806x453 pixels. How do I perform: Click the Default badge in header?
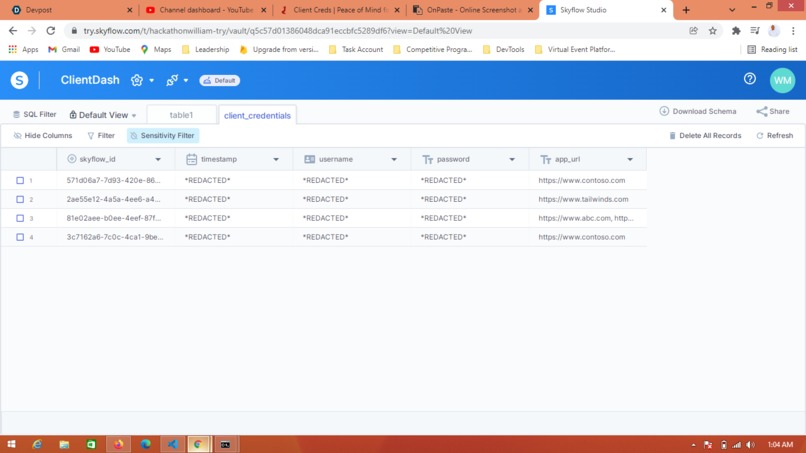(219, 81)
